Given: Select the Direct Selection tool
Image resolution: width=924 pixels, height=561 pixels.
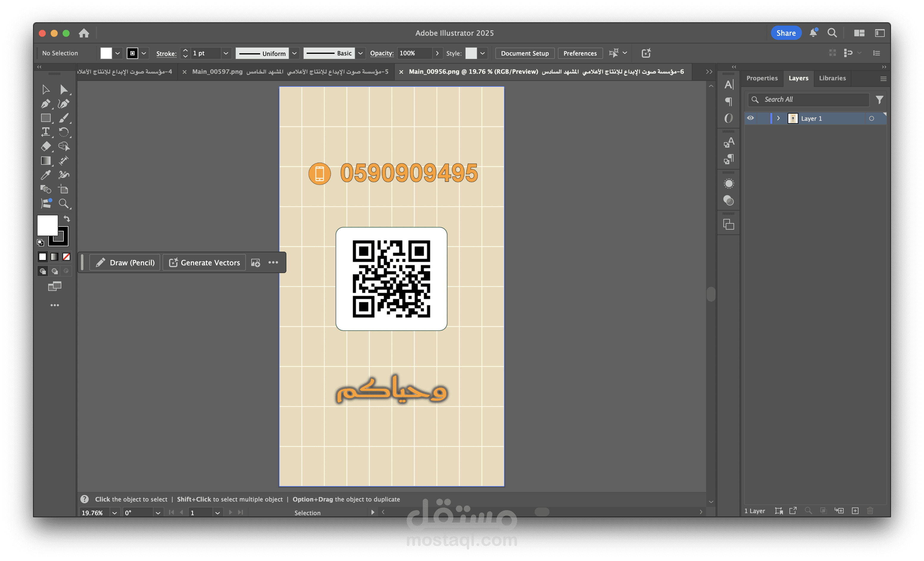Looking at the screenshot, I should 64,90.
